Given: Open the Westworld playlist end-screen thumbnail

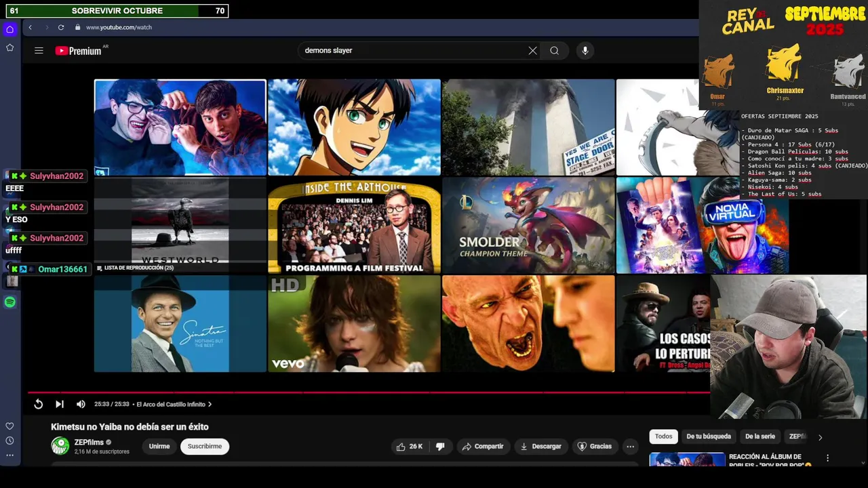Looking at the screenshot, I should tap(180, 226).
